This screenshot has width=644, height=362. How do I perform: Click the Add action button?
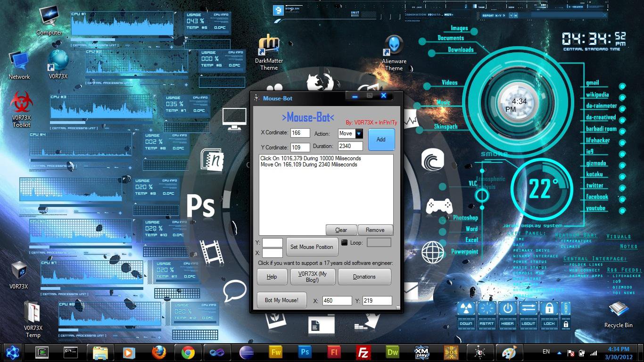point(381,140)
